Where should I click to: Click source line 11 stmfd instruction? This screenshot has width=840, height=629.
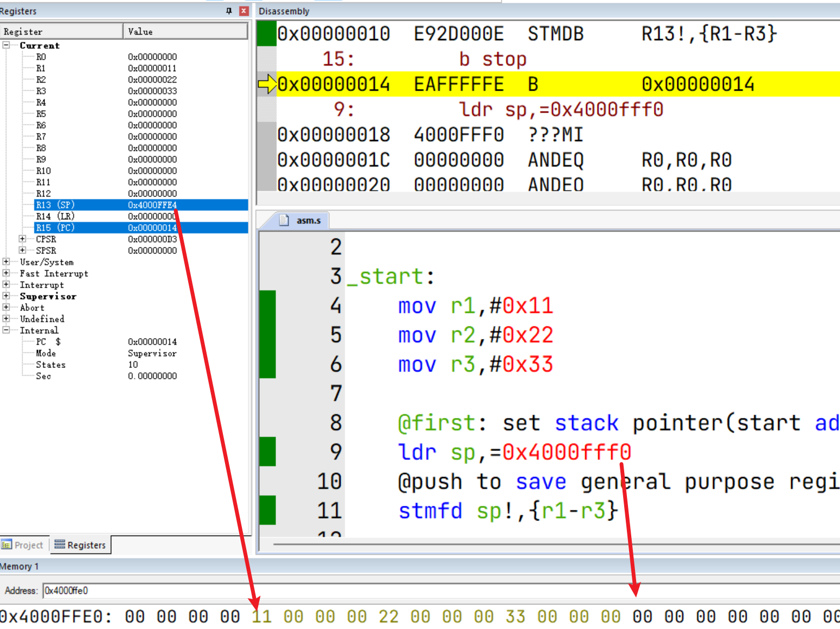click(x=508, y=510)
